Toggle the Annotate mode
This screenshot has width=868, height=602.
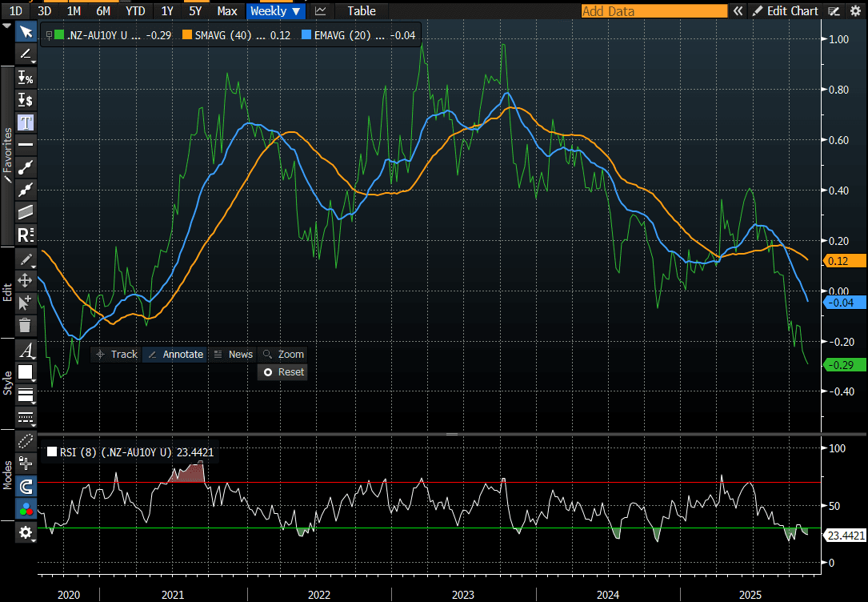[x=175, y=355]
